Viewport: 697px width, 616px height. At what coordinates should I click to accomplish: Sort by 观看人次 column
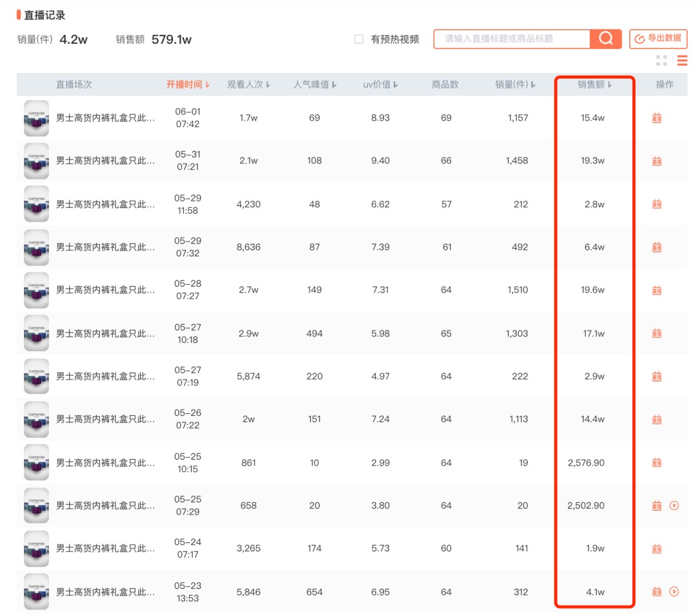tap(248, 85)
